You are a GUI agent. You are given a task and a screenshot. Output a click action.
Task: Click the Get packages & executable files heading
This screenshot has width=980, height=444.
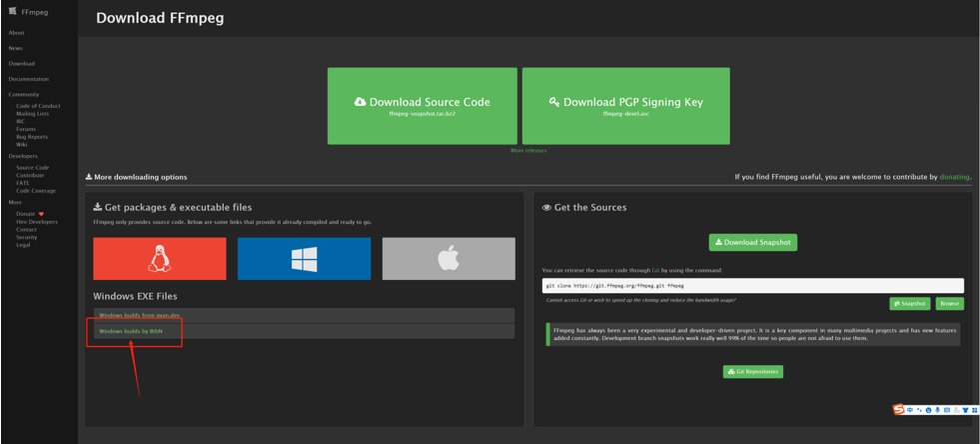(173, 207)
